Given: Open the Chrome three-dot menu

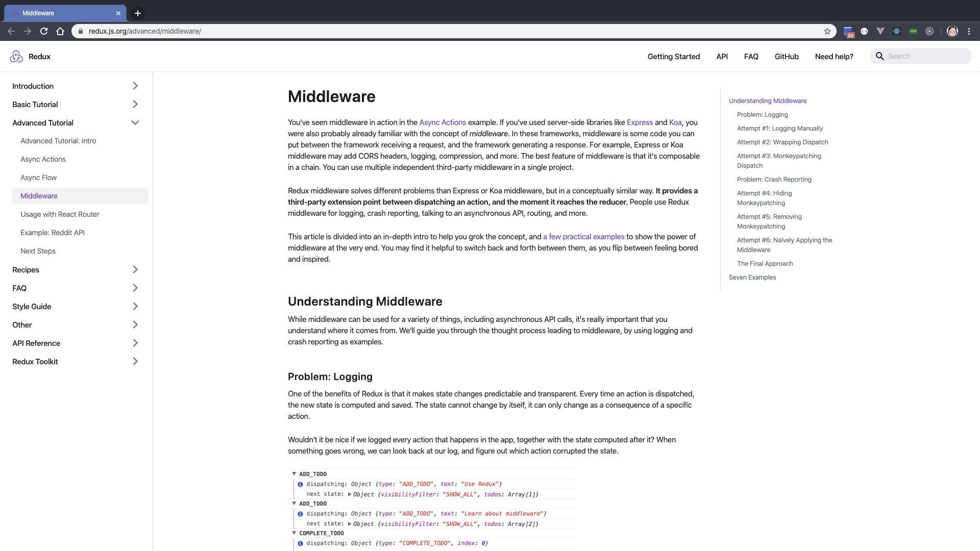Looking at the screenshot, I should [x=969, y=31].
